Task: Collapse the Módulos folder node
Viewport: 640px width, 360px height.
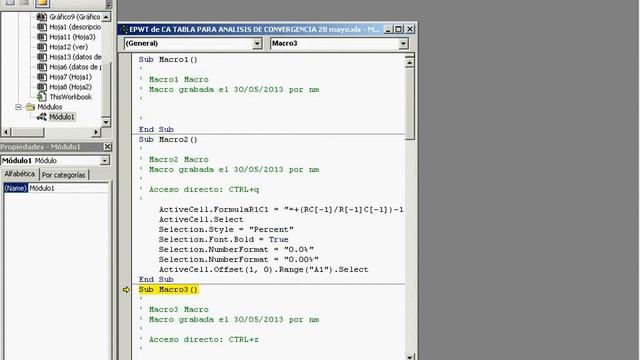Action: (18, 107)
